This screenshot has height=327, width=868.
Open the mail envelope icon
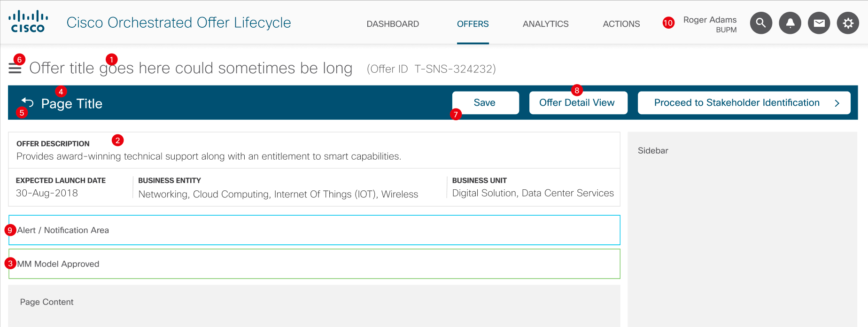819,23
